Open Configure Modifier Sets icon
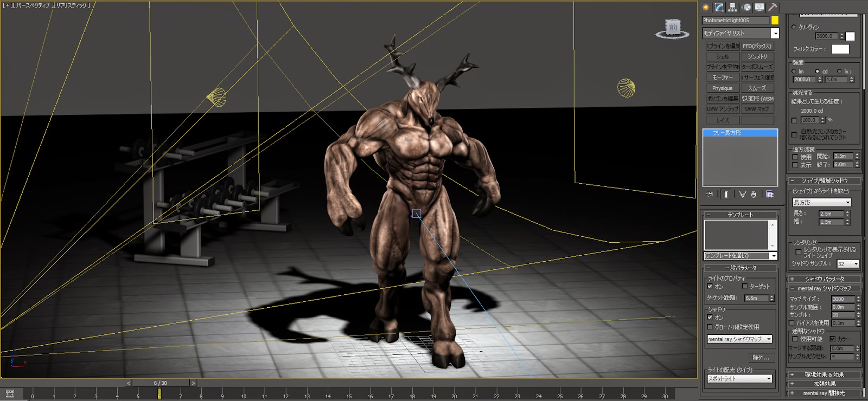 (x=770, y=194)
